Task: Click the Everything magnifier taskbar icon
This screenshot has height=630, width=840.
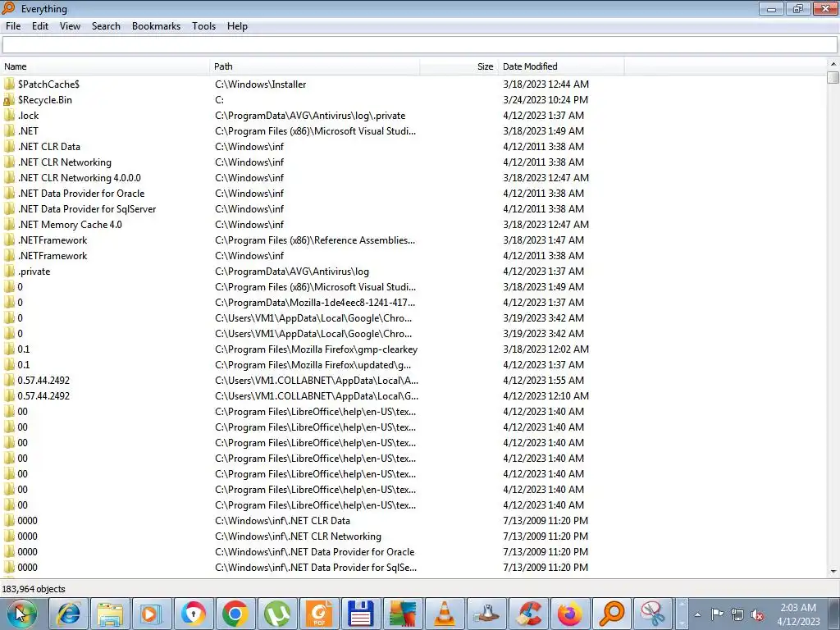Action: click(611, 614)
